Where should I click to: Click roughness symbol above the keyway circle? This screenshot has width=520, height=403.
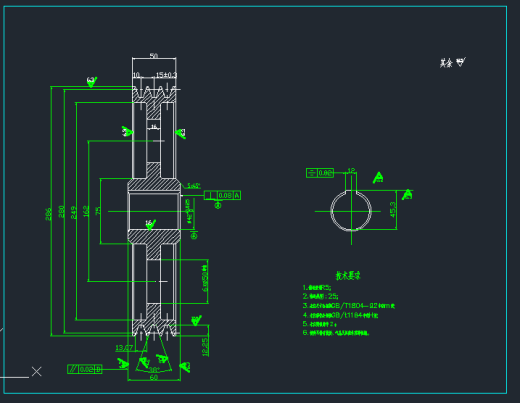click(378, 177)
